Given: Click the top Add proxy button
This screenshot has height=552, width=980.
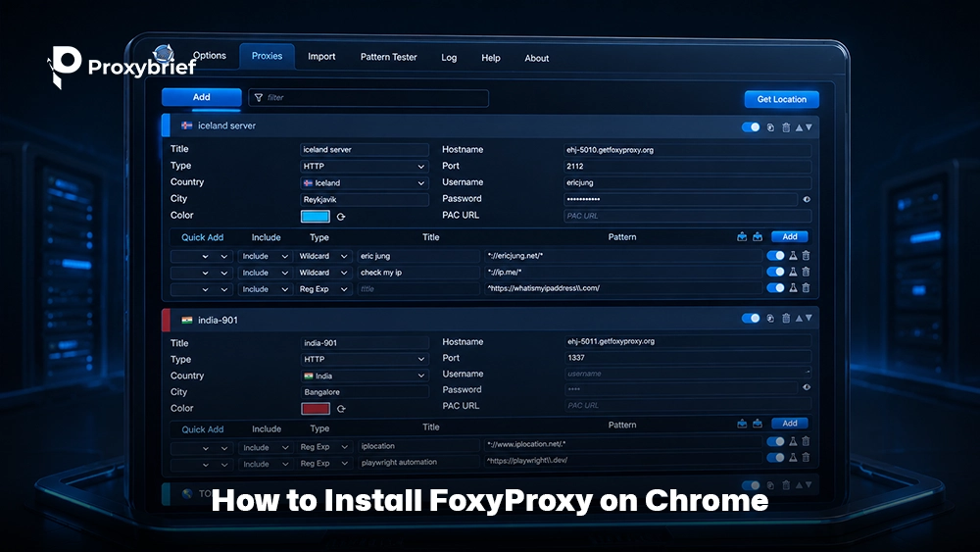Looking at the screenshot, I should point(201,97).
